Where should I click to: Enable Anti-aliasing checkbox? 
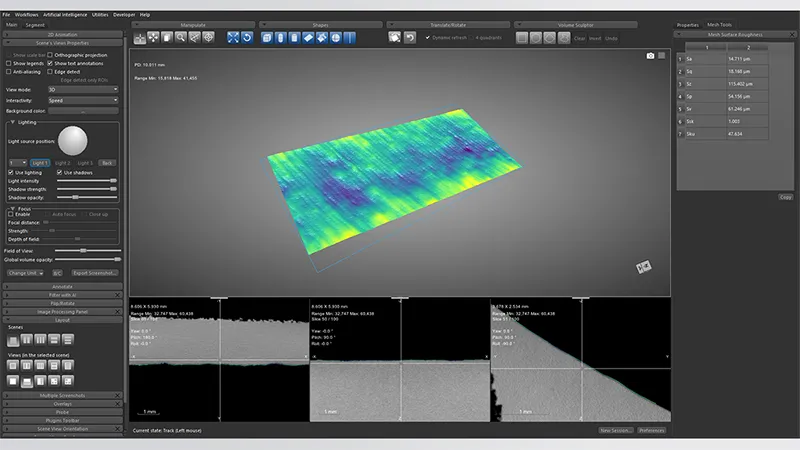click(x=9, y=72)
